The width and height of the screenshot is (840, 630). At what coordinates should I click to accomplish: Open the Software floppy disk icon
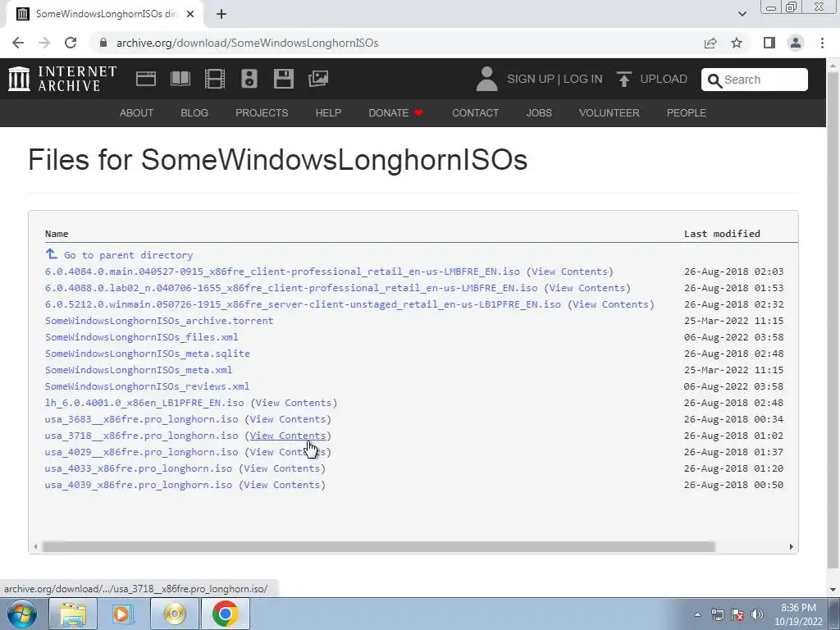(283, 79)
